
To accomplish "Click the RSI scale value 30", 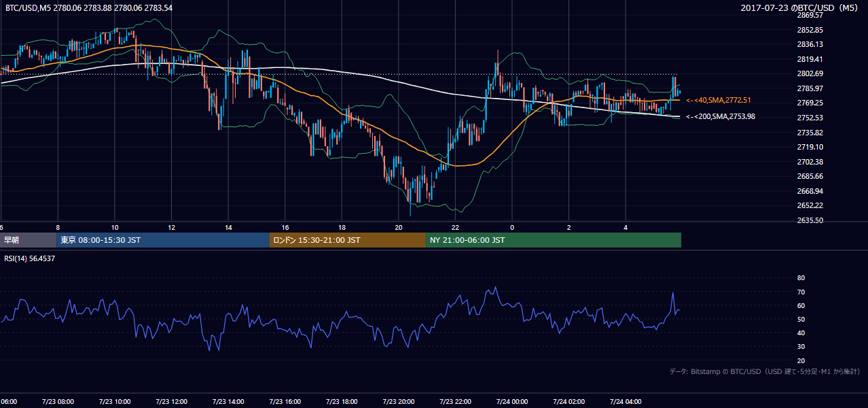I will pyautogui.click(x=801, y=347).
